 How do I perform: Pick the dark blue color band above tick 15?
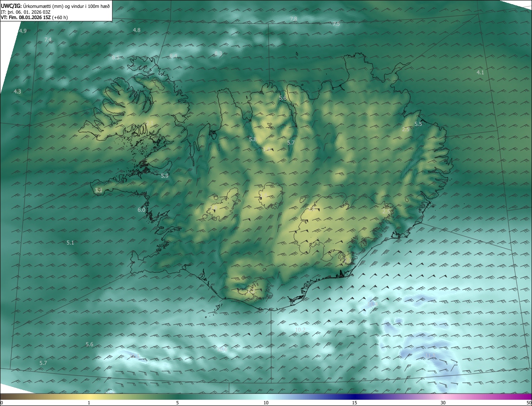click(355, 397)
